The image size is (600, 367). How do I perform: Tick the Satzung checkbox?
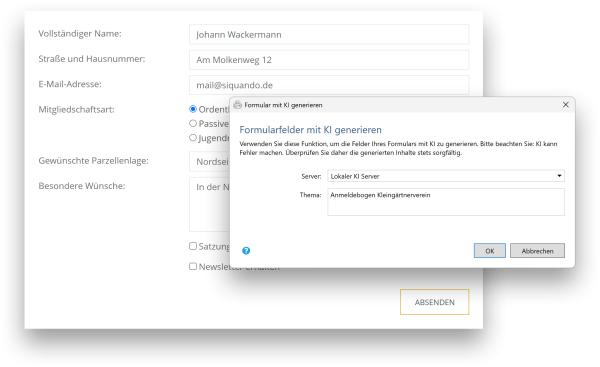pyautogui.click(x=193, y=246)
